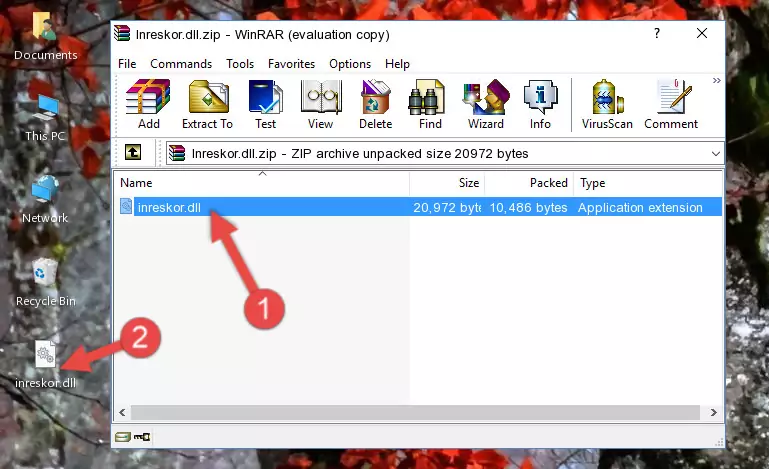769x469 pixels.
Task: Sort by the Size column header
Action: pyautogui.click(x=447, y=183)
